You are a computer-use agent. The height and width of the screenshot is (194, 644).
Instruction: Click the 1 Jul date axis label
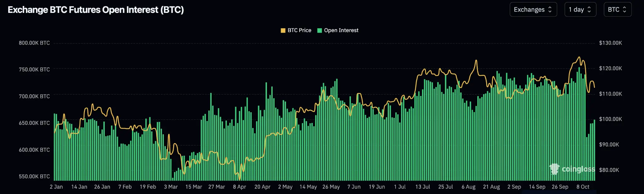point(400,187)
